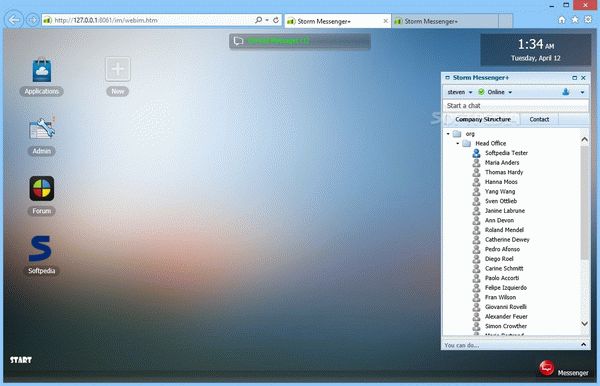Image resolution: width=600 pixels, height=386 pixels.
Task: Click the clock and date widget
Action: pos(536,50)
